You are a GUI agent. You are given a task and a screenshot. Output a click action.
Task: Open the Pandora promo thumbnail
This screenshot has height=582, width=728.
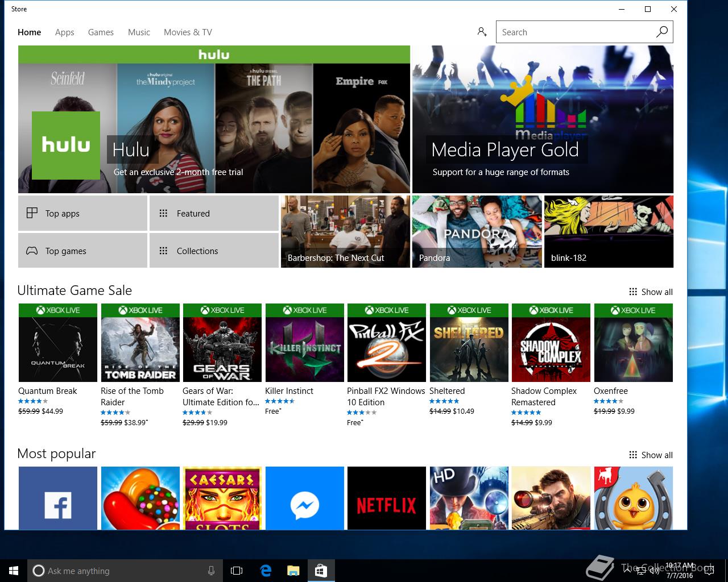click(477, 231)
